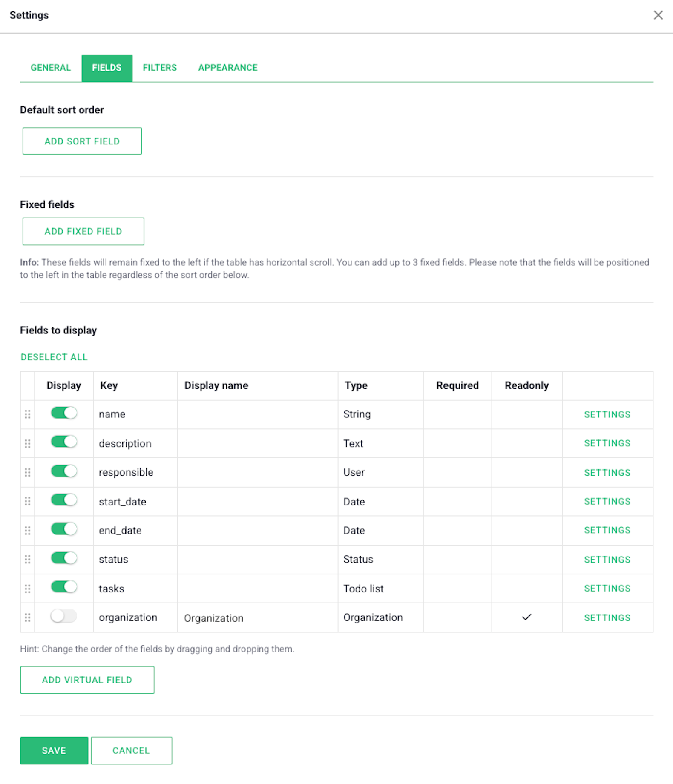Click the drag handle for name row
Image resolution: width=673 pixels, height=784 pixels.
point(28,414)
